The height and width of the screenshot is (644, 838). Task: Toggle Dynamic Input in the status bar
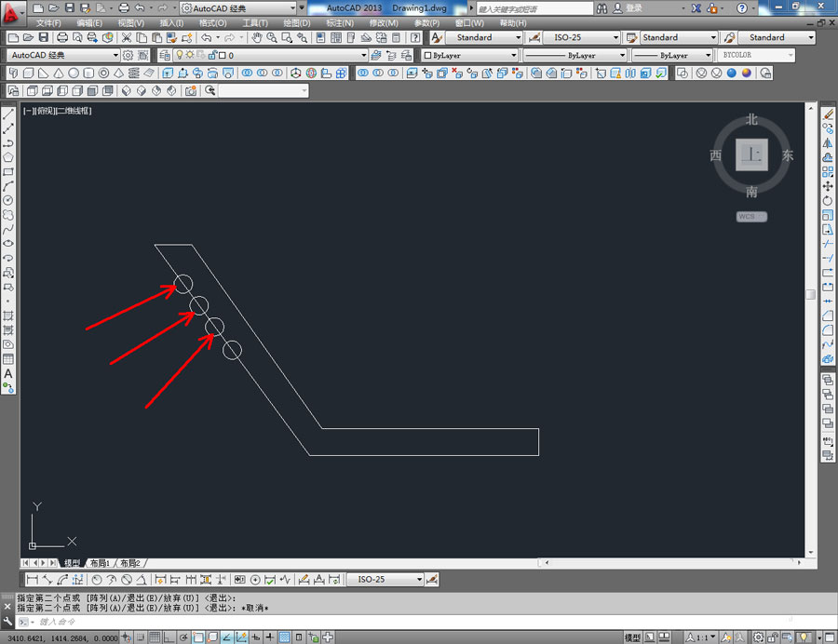click(x=255, y=637)
